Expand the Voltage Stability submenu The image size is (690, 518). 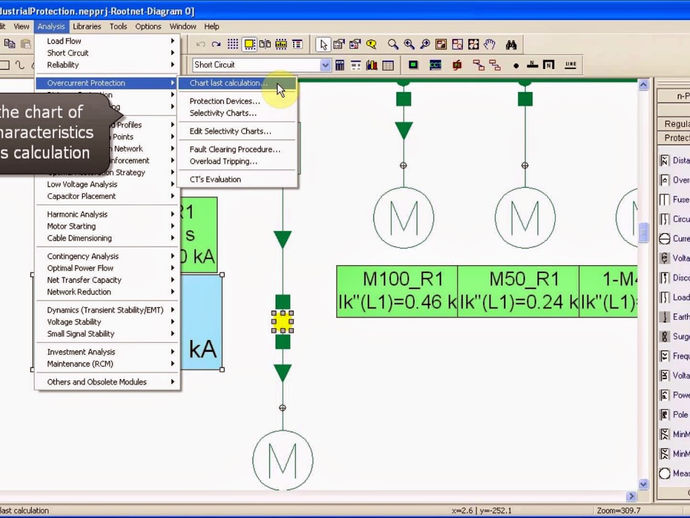tap(107, 322)
